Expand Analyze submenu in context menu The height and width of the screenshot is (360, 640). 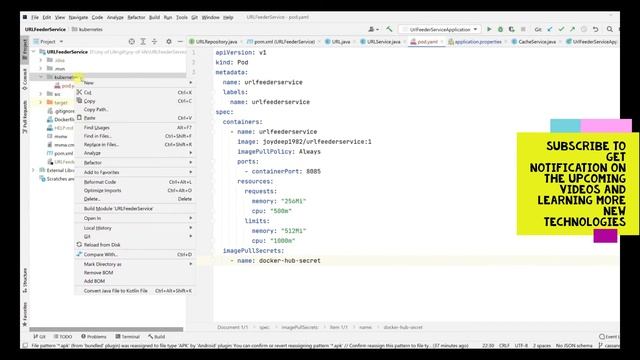135,153
